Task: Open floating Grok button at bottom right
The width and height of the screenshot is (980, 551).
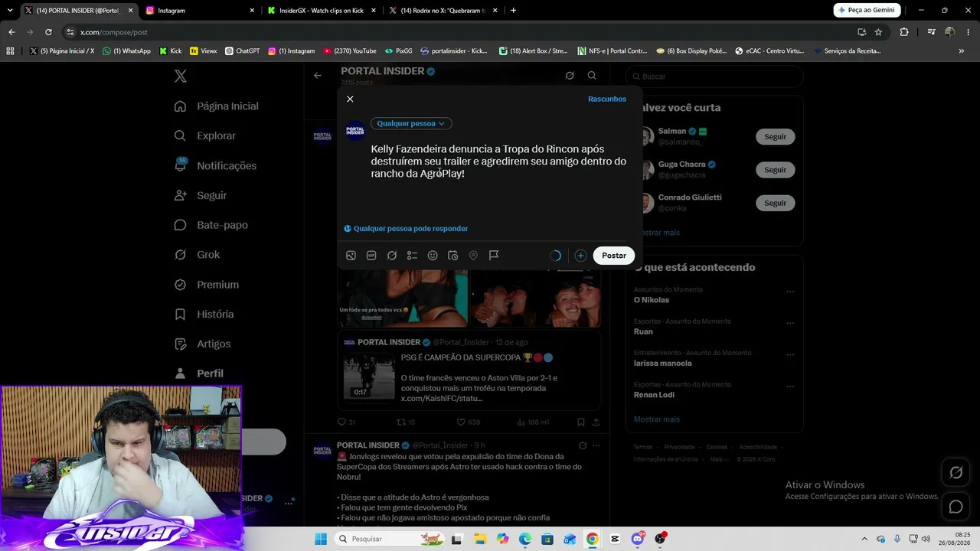Action: tap(955, 473)
